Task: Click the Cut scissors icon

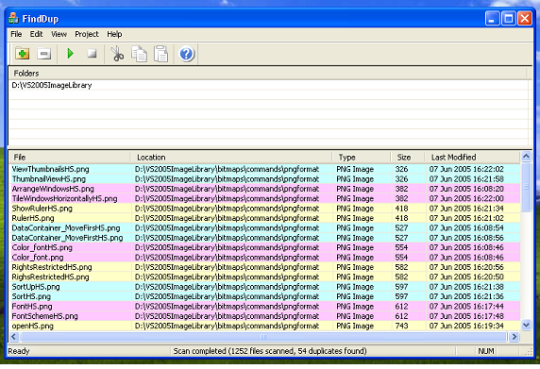Action: click(117, 54)
